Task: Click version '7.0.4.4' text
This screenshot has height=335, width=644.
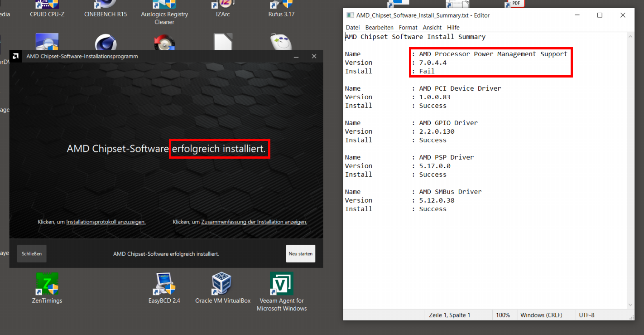Action: point(433,63)
